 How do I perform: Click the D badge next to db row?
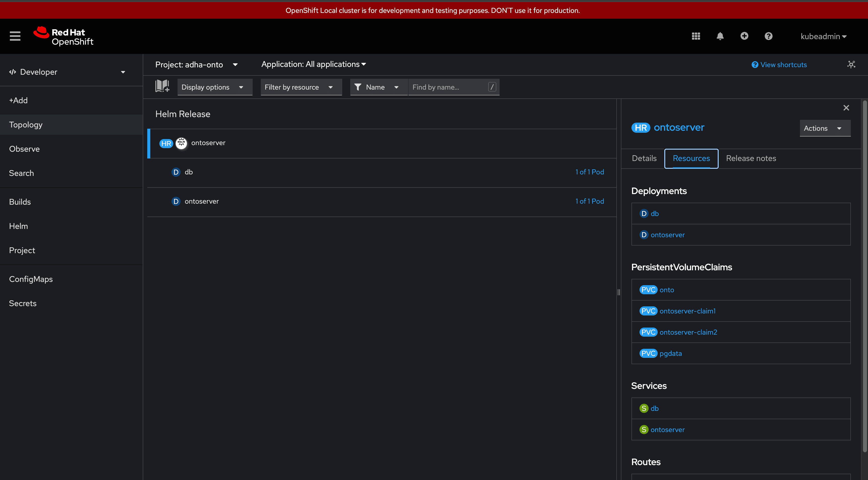[176, 172]
